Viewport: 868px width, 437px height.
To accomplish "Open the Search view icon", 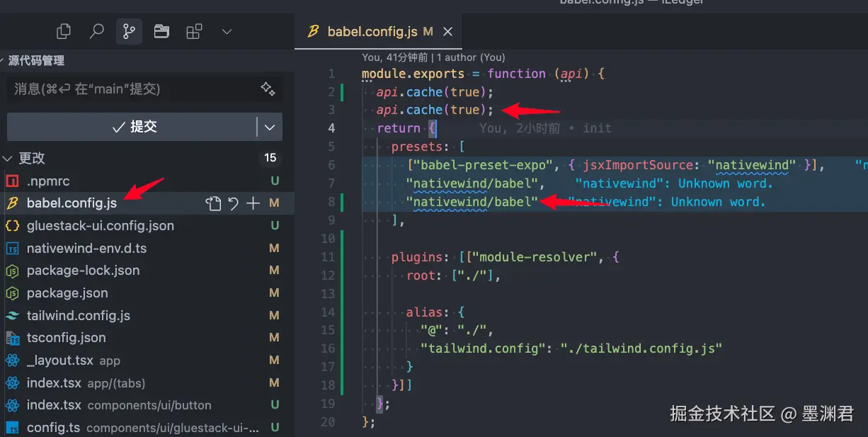I will (x=97, y=31).
